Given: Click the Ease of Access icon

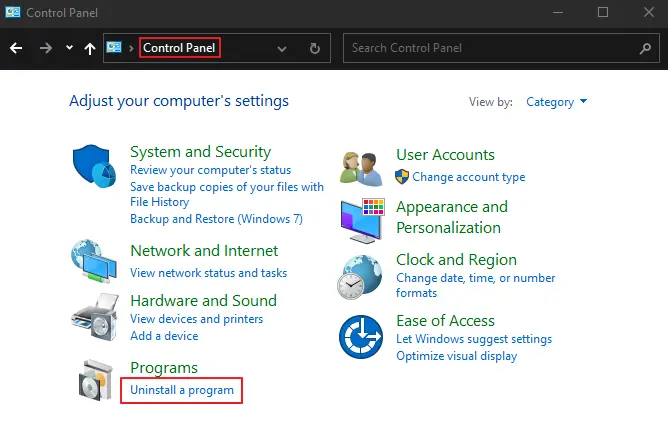Looking at the screenshot, I should (361, 336).
